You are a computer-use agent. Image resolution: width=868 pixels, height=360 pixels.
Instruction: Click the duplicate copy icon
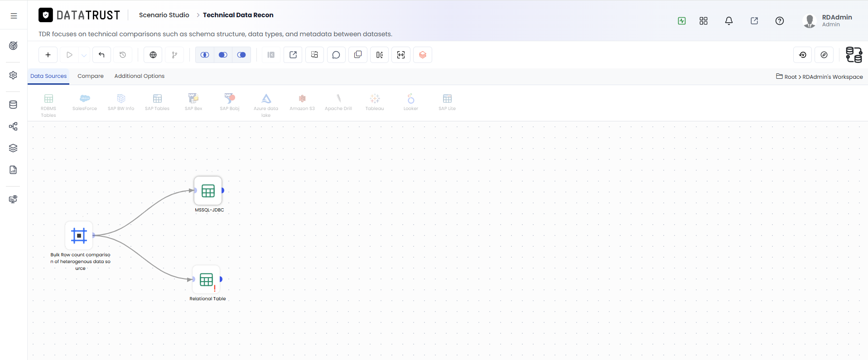pos(358,55)
